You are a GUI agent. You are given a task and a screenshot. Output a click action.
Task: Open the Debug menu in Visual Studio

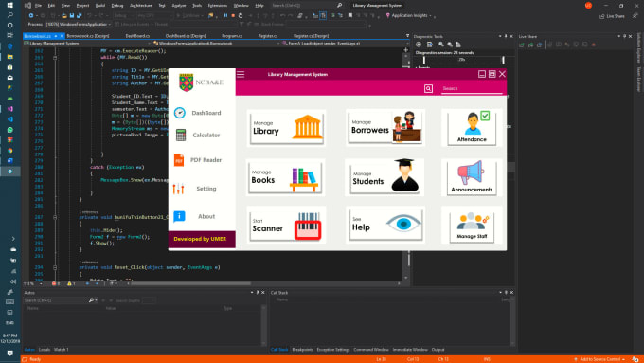click(117, 6)
